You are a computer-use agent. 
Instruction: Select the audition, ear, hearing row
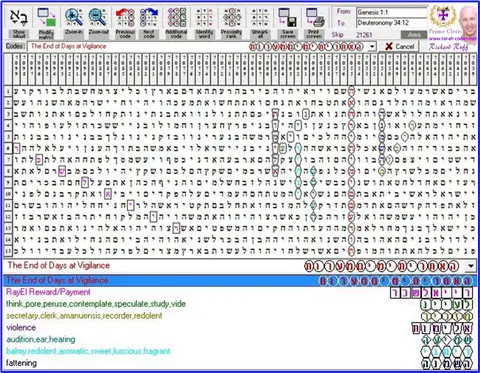point(240,339)
